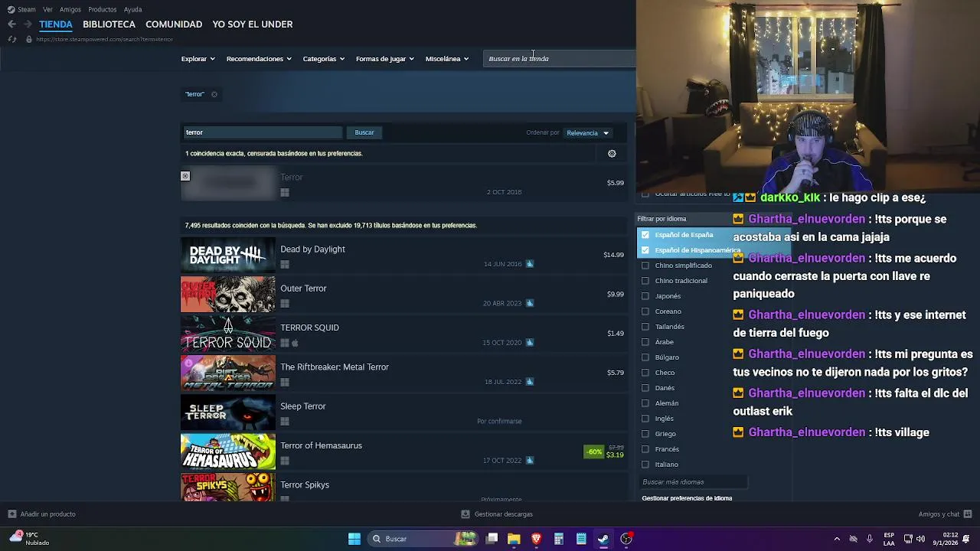Click the -60% discount badge on Hemasaurus
Screen dimensions: 980x551
click(594, 452)
